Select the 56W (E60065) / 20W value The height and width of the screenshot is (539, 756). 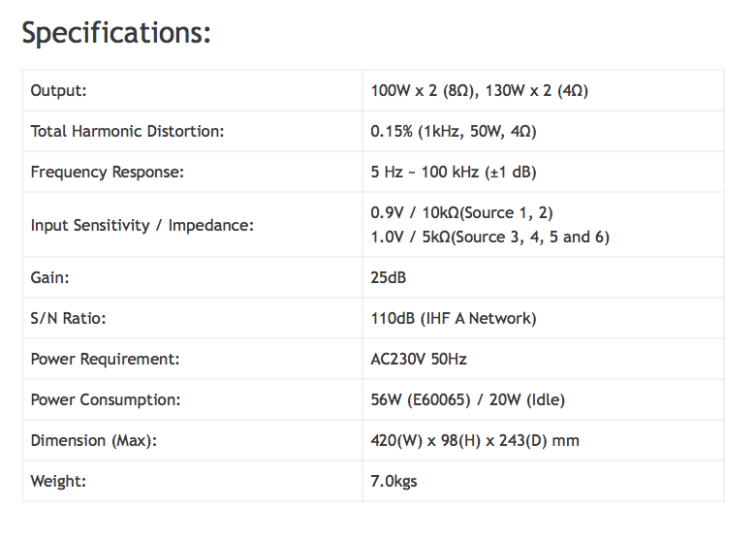coord(467,399)
